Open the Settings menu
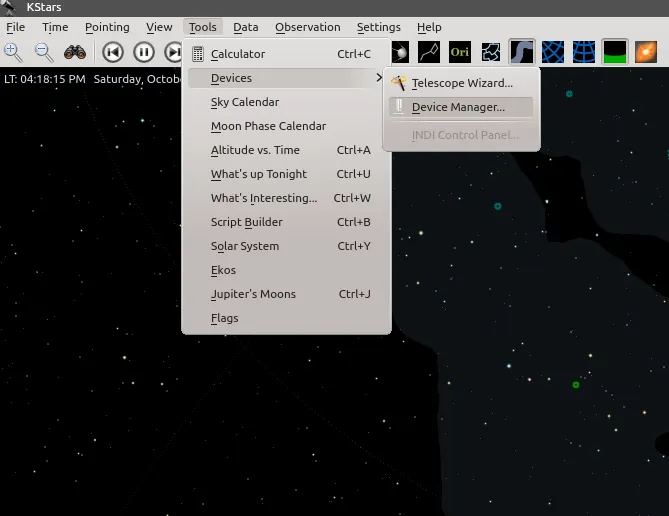The image size is (669, 516). [x=378, y=27]
